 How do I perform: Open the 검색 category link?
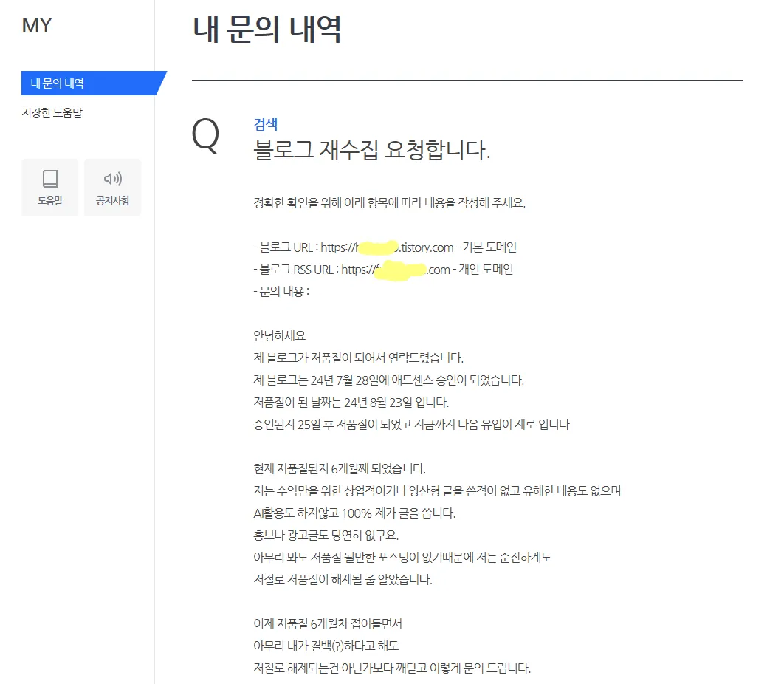click(264, 124)
